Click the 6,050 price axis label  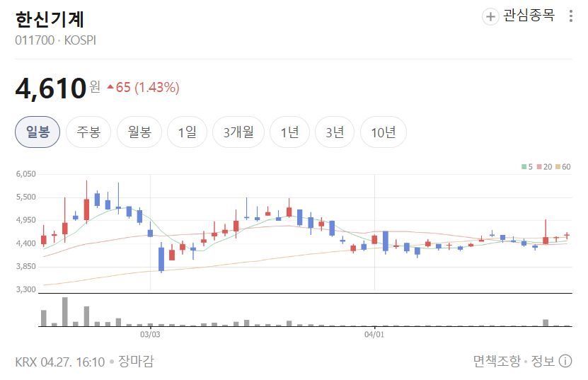(26, 174)
